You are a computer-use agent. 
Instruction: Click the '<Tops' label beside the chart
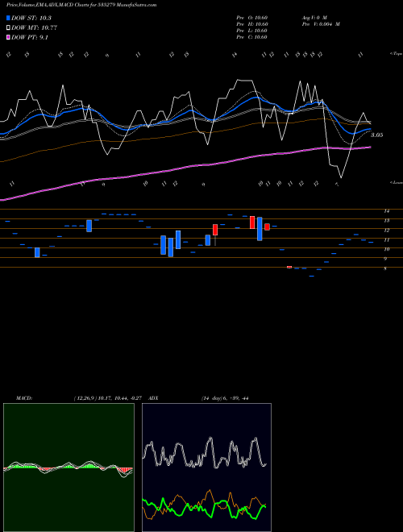tap(396, 54)
